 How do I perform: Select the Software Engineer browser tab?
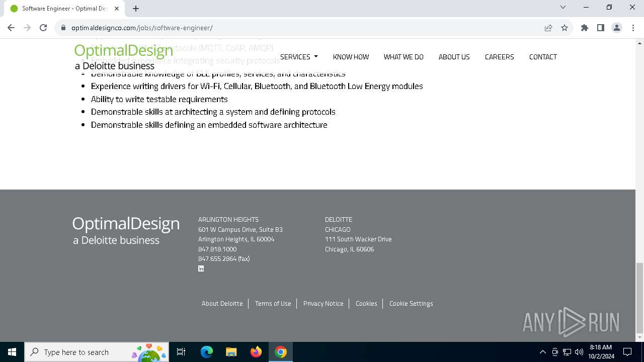(65, 9)
